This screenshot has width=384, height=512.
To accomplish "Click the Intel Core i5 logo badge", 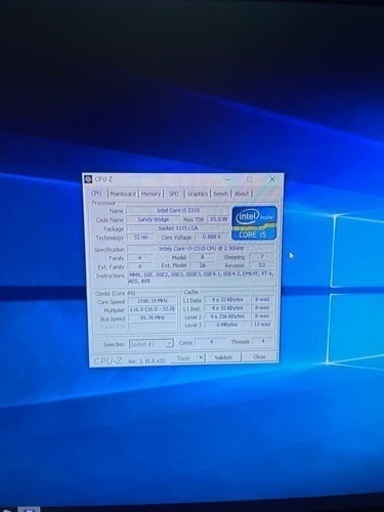I will click(x=254, y=223).
